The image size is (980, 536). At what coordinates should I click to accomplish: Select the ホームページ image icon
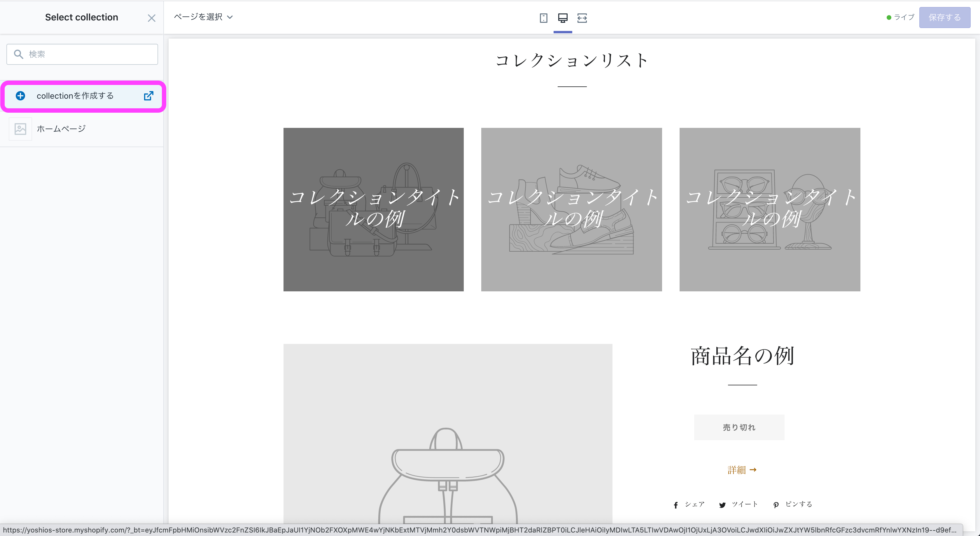pyautogui.click(x=20, y=129)
